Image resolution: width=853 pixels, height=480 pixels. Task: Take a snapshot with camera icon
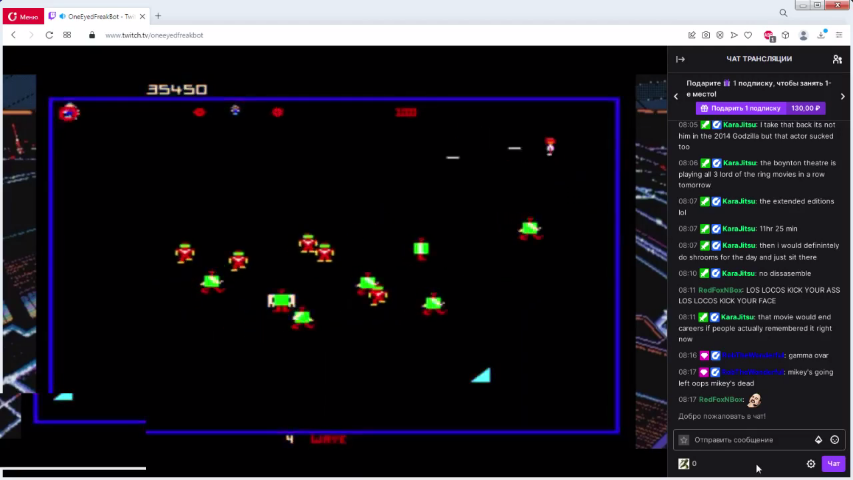click(706, 35)
